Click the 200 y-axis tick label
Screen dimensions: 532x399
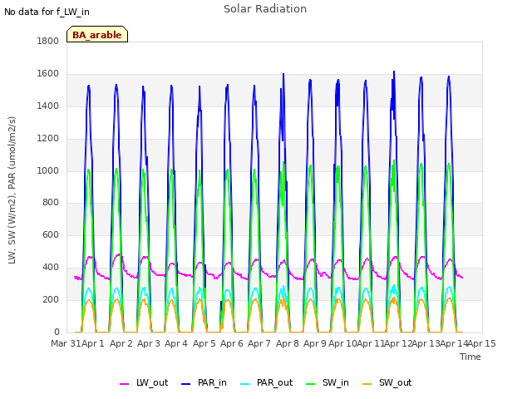point(51,300)
